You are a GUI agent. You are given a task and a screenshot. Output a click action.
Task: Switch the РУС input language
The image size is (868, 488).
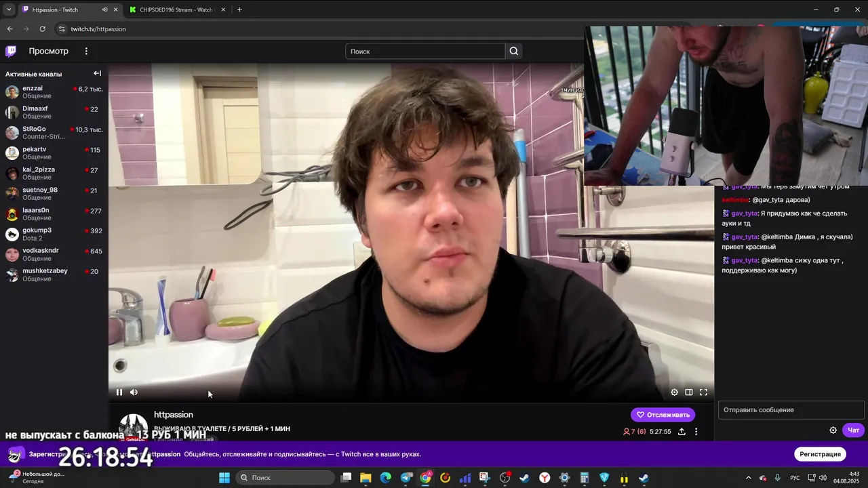pyautogui.click(x=795, y=478)
